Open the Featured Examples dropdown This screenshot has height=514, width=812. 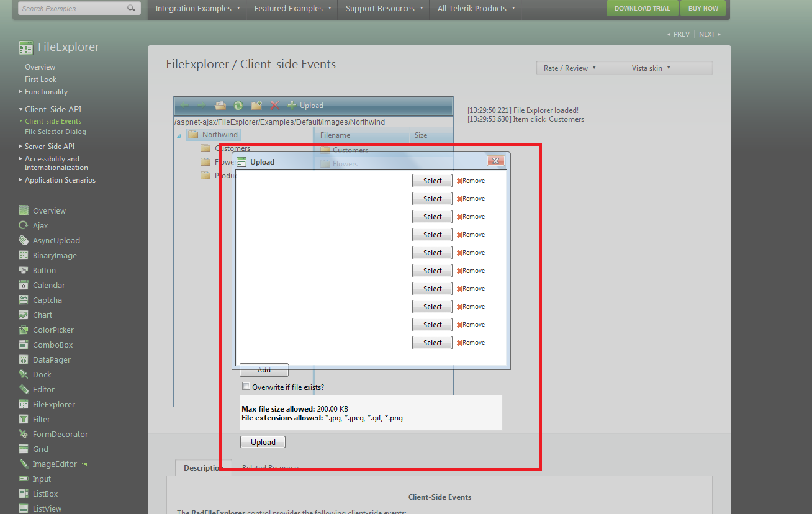[292, 9]
